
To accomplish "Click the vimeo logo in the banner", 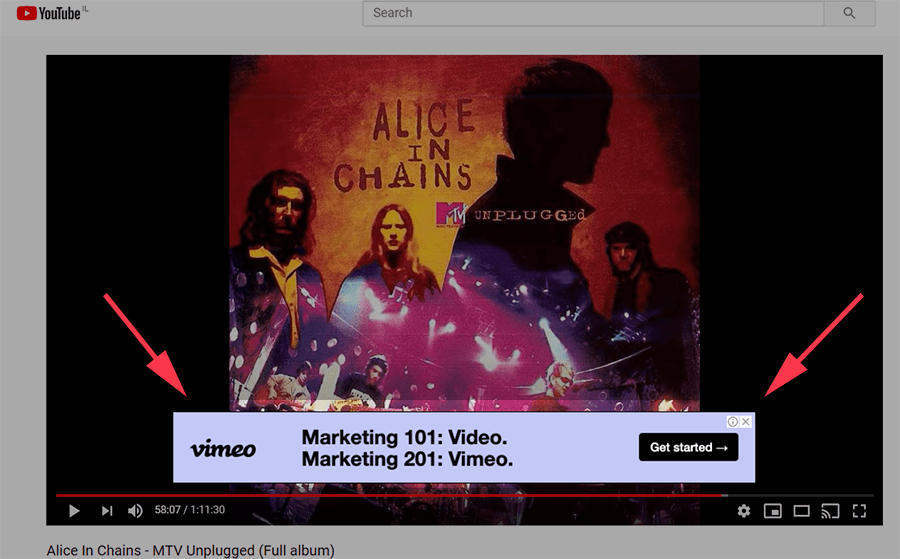I will [223, 449].
